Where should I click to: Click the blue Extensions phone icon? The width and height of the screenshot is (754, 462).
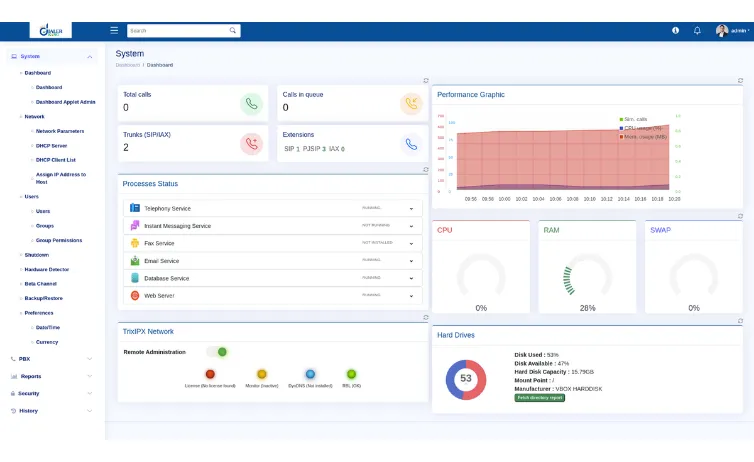(411, 144)
